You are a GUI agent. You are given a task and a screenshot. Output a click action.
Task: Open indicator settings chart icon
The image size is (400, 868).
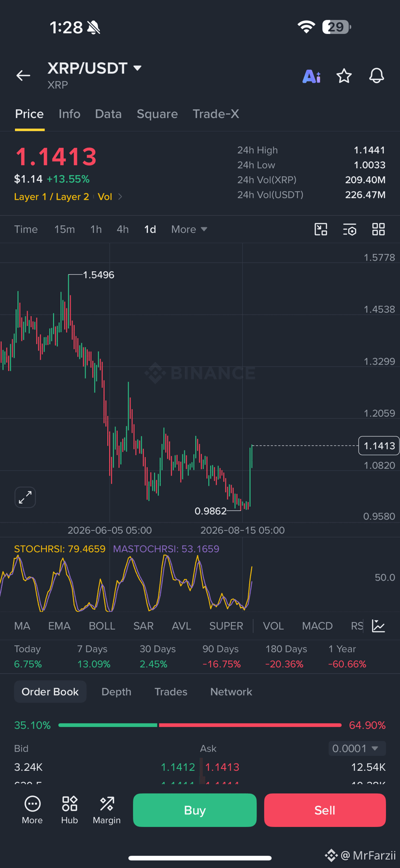point(379,626)
